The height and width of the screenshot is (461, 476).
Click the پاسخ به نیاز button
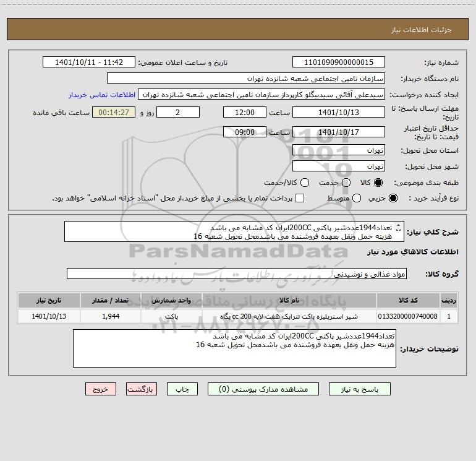359,389
